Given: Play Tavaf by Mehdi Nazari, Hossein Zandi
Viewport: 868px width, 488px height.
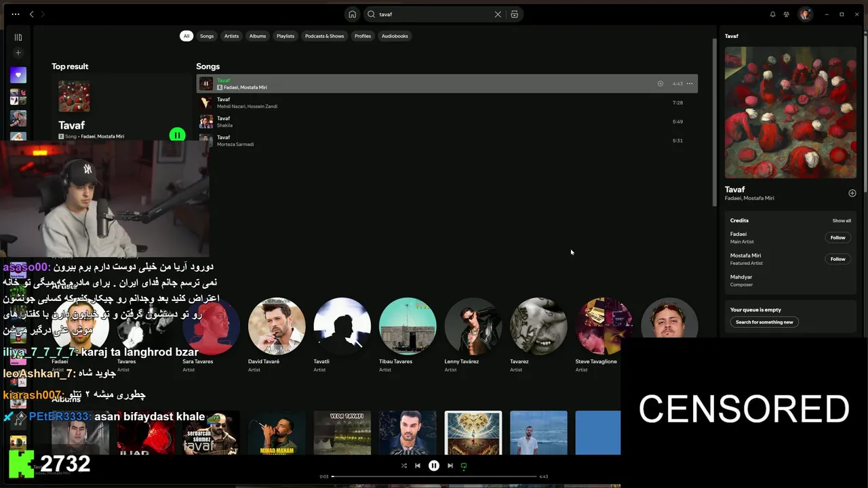Looking at the screenshot, I should (447, 103).
